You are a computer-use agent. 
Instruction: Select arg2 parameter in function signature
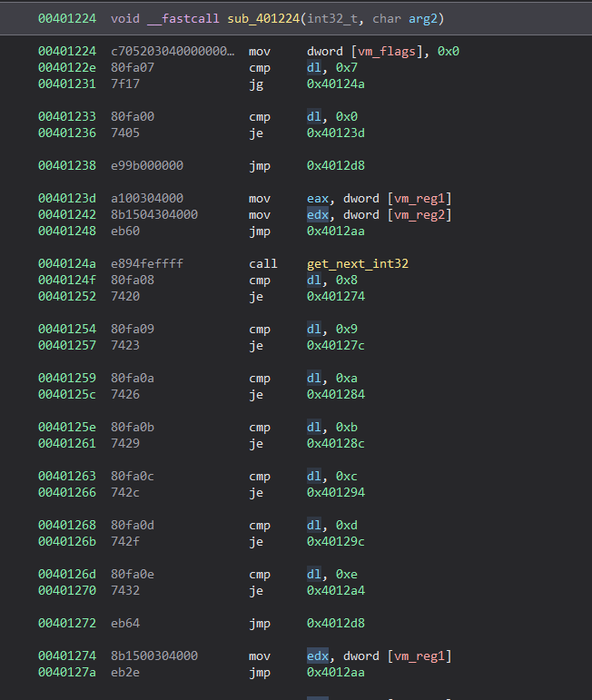(400, 18)
